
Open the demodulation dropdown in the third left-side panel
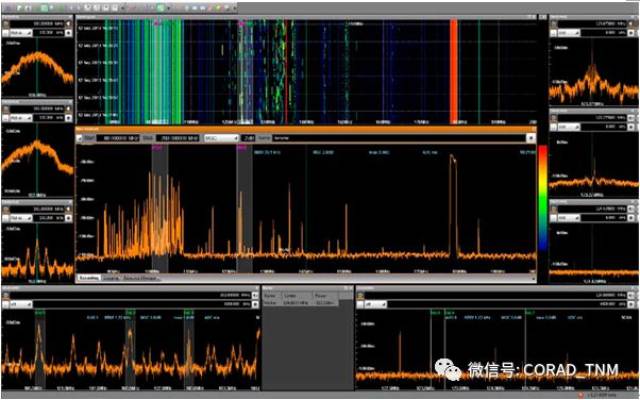(21, 218)
